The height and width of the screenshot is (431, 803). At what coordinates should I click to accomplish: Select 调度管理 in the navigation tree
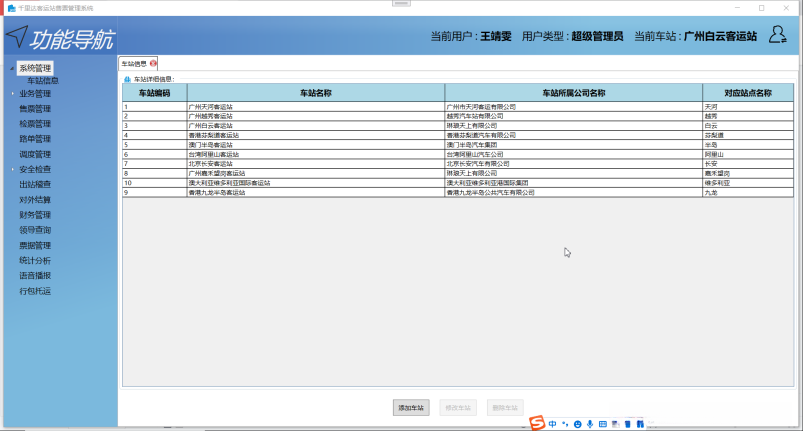coord(35,154)
